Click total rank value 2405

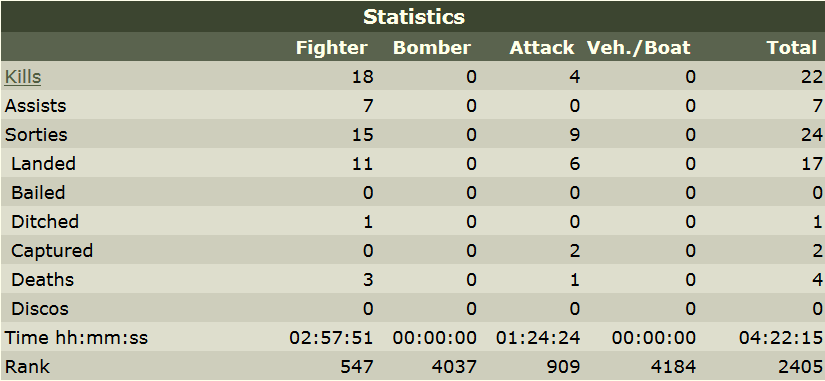tap(801, 366)
